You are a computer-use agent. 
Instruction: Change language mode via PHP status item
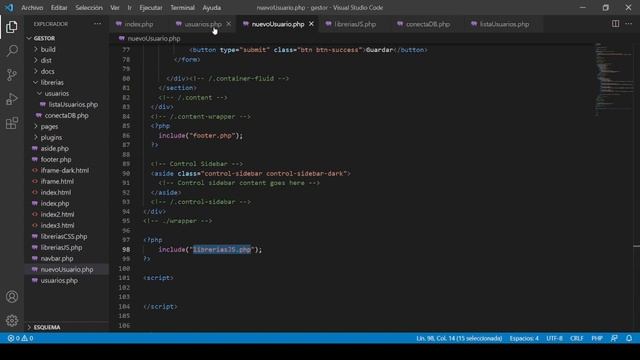tap(597, 338)
